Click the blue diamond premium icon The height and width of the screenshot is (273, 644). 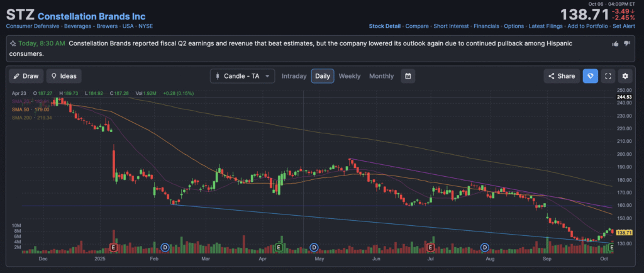point(590,76)
